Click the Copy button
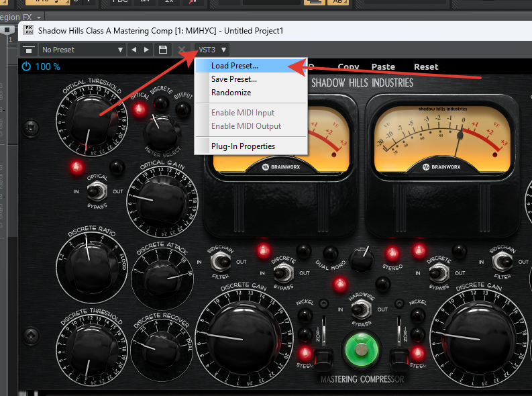This screenshot has height=396, width=532. point(348,67)
